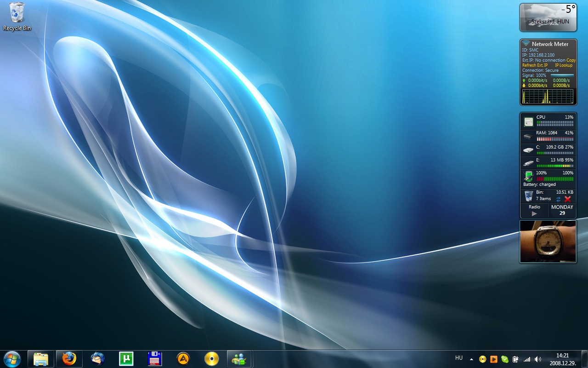Click the RAM module icon in gadget

click(528, 137)
